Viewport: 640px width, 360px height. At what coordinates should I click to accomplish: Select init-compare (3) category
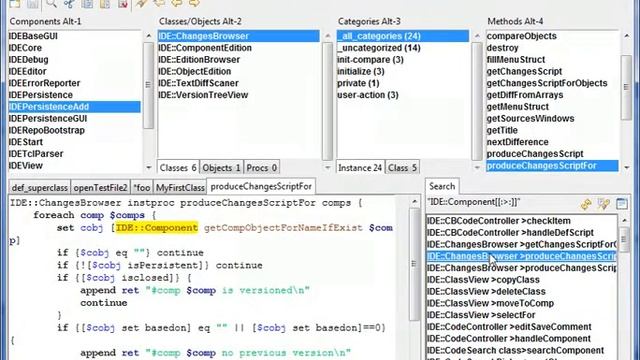[403, 60]
